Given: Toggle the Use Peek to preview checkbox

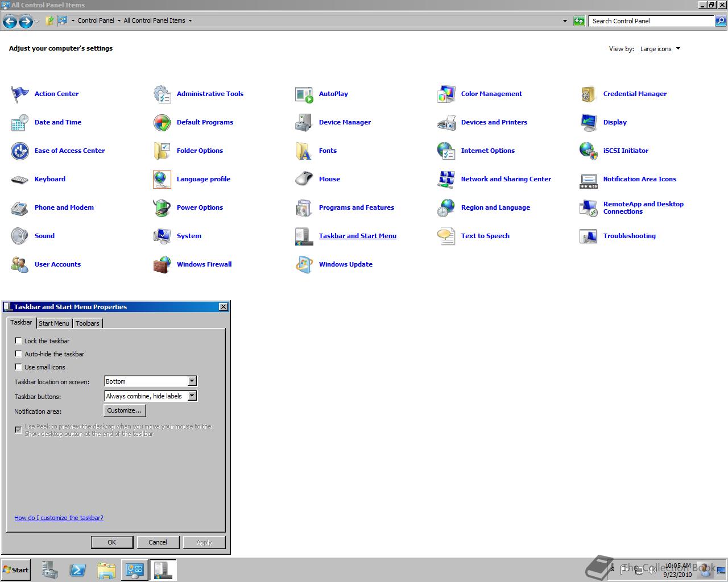Looking at the screenshot, I should [18, 430].
